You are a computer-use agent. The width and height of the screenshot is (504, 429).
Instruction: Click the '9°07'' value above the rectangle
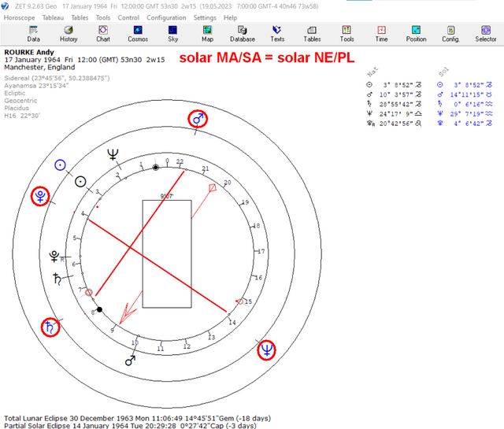click(167, 196)
